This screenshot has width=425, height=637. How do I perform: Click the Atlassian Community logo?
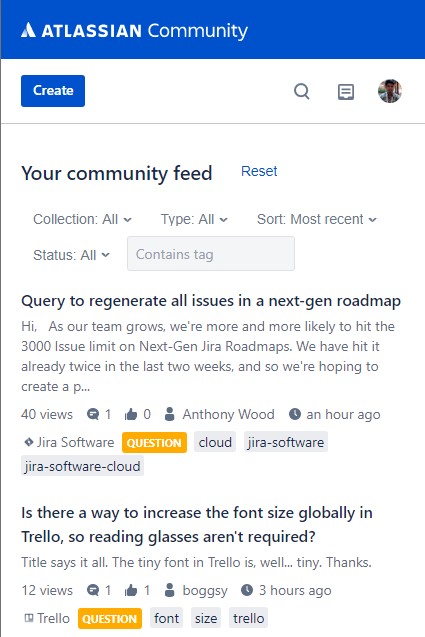134,31
